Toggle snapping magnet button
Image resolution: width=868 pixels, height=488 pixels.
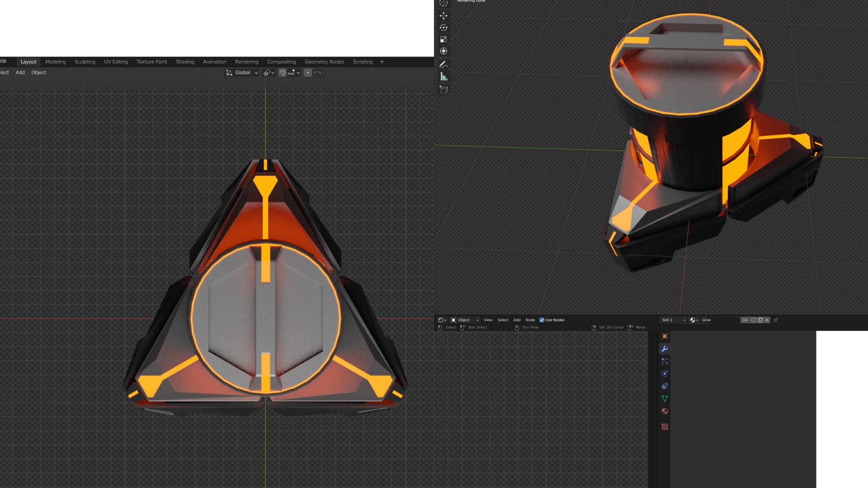click(283, 73)
